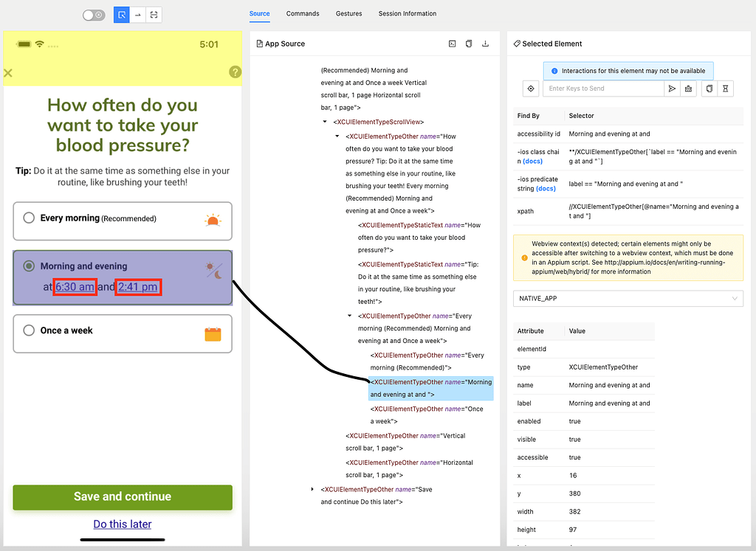Toggle the switch beside the toolbar
The width and height of the screenshot is (756, 551).
tap(94, 15)
